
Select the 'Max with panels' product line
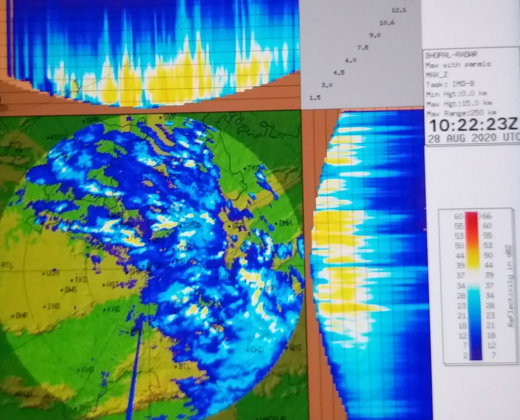458,65
